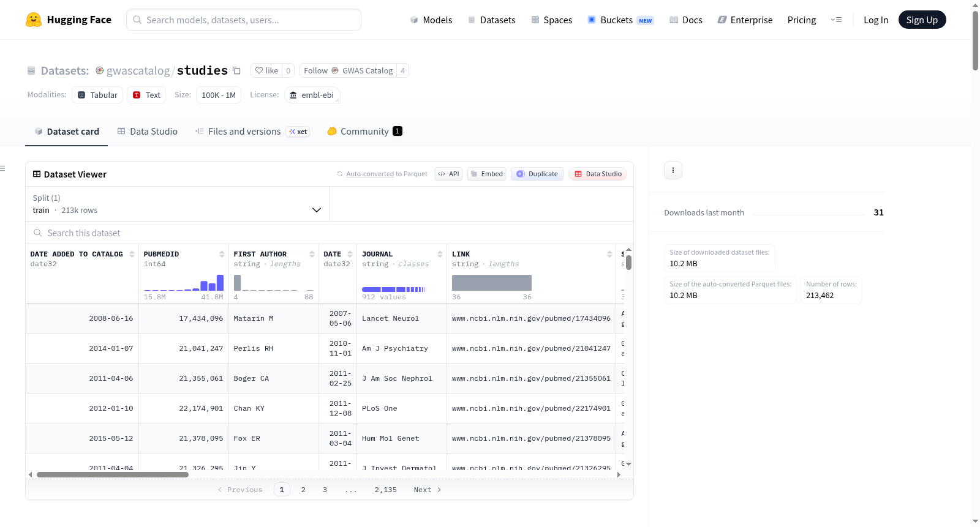Image resolution: width=980 pixels, height=527 pixels.
Task: Click the 100K - 1M size tag
Action: [219, 95]
